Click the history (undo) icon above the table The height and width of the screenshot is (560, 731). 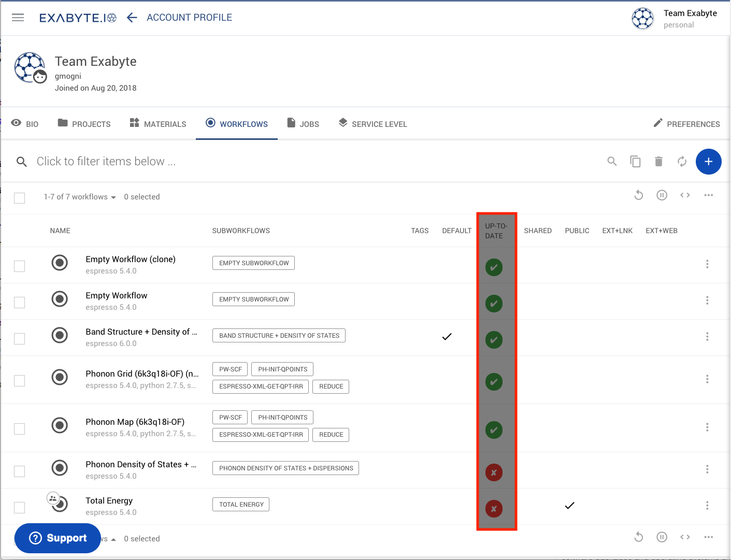[638, 195]
